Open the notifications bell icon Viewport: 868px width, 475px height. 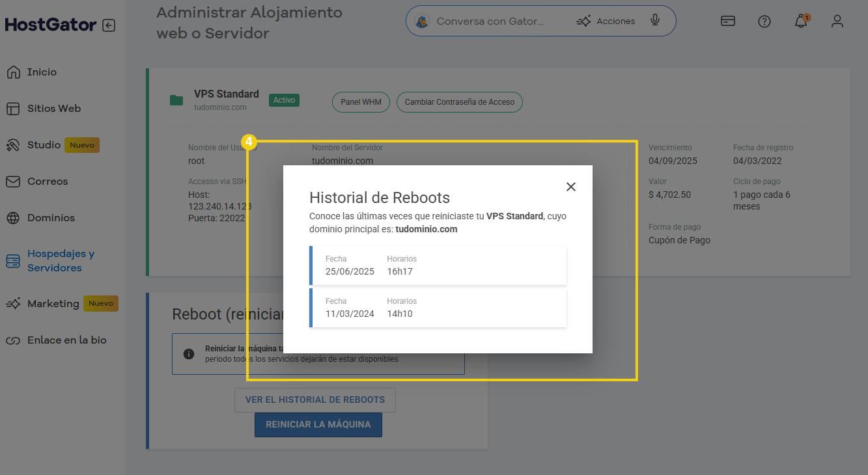pyautogui.click(x=801, y=21)
